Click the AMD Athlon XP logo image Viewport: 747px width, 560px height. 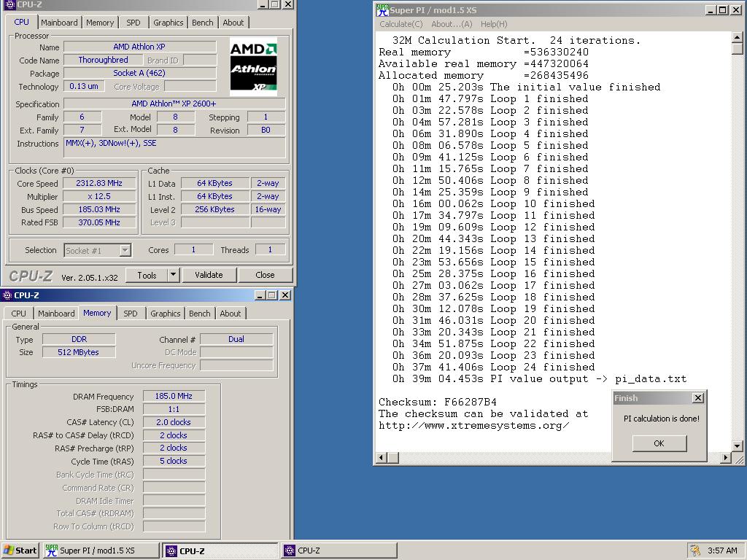(x=253, y=66)
